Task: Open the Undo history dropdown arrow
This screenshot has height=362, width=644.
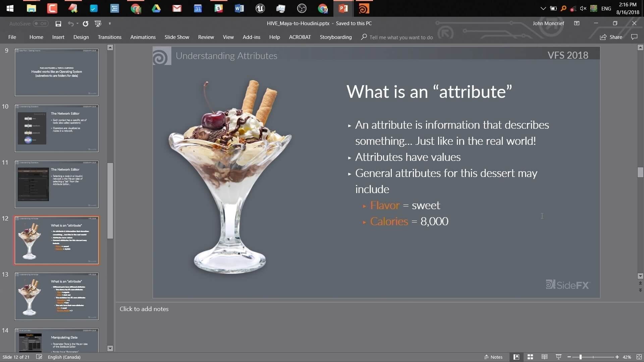Action: pyautogui.click(x=77, y=23)
